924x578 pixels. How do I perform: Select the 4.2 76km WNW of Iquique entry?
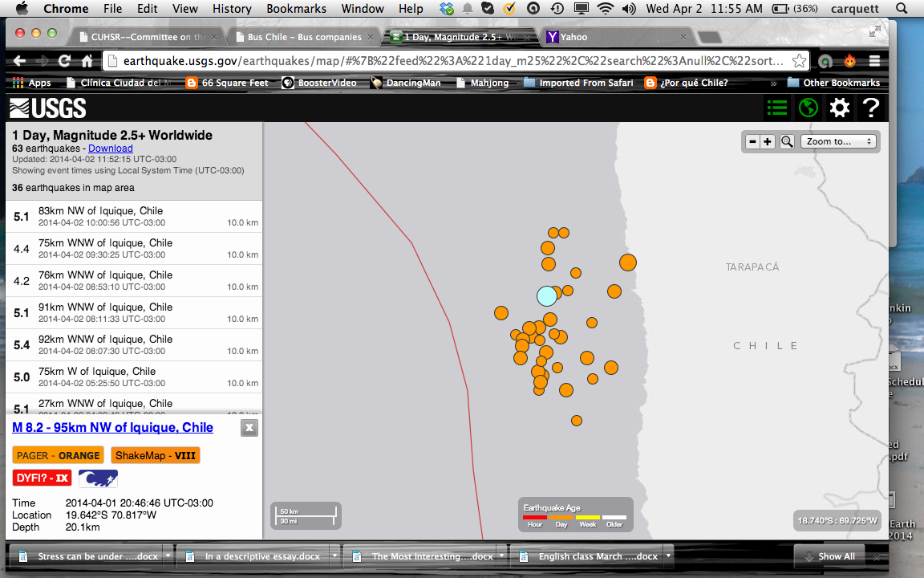[x=135, y=281]
